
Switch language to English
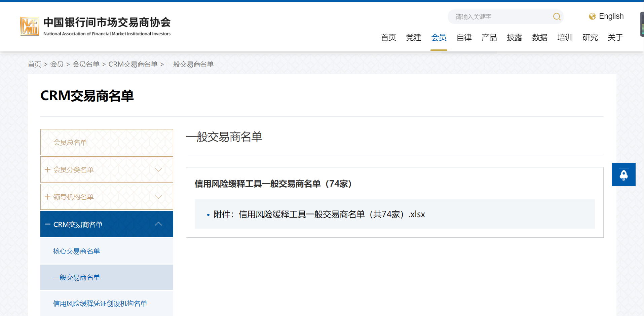[x=611, y=16]
